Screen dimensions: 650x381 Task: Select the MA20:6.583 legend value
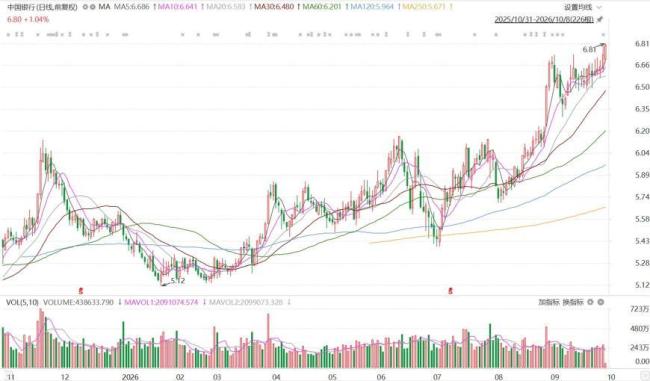[x=226, y=7]
